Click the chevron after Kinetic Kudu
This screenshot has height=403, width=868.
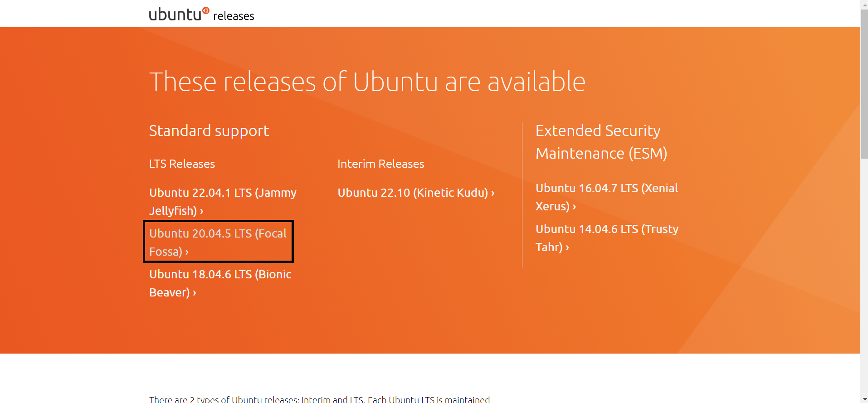[x=493, y=193]
